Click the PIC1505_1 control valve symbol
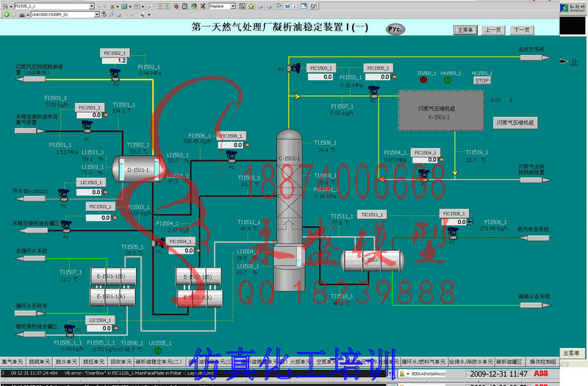The width and height of the screenshot is (588, 386). click(x=373, y=91)
